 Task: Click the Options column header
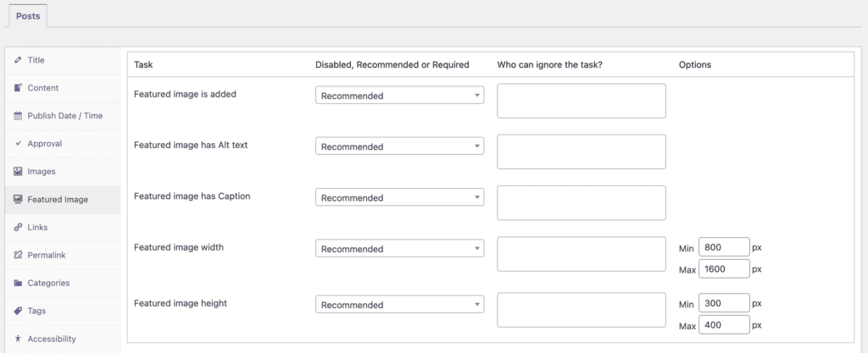695,64
